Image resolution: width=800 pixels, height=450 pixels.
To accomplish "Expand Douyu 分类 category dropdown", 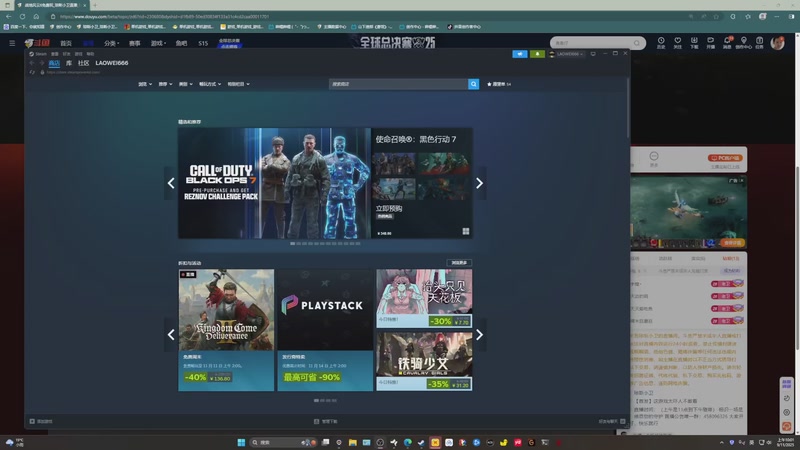I will (x=111, y=43).
